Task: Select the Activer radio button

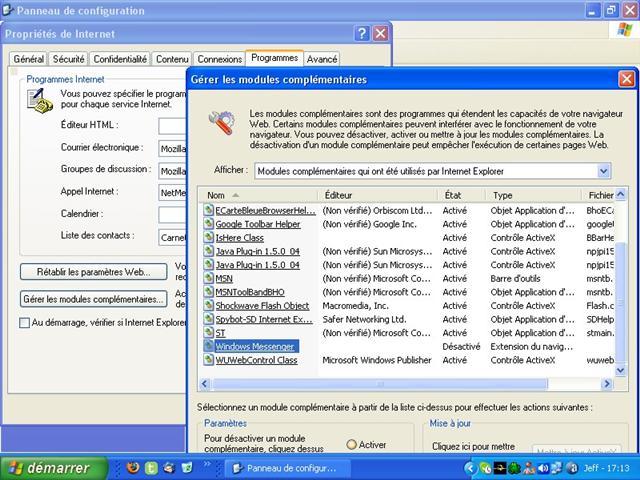Action: [x=351, y=444]
